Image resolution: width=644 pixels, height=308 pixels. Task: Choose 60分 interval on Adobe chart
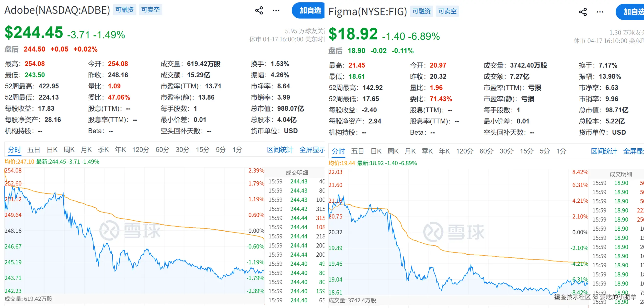coord(162,150)
